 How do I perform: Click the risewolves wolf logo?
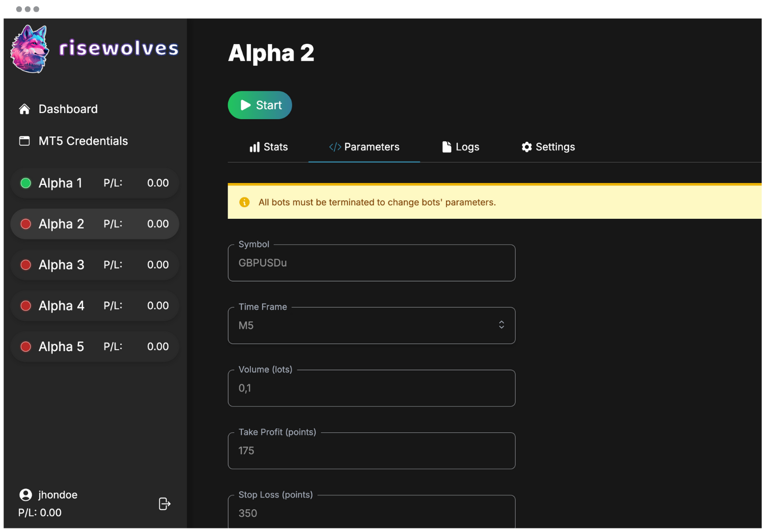click(x=29, y=49)
